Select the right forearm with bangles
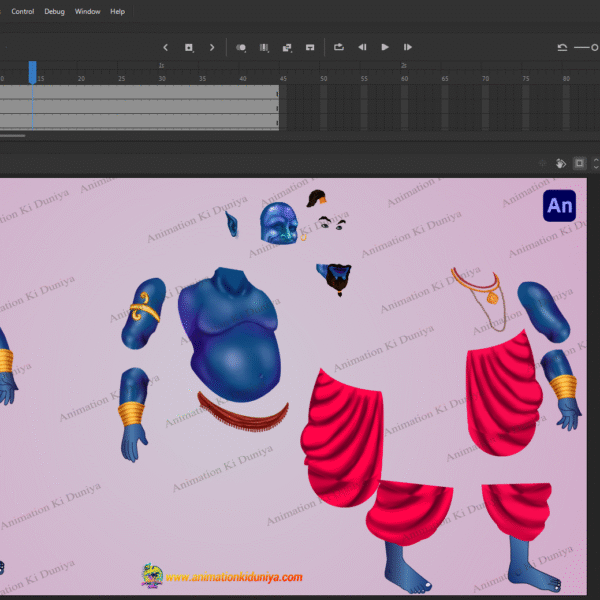The height and width of the screenshot is (600, 600). [561, 390]
